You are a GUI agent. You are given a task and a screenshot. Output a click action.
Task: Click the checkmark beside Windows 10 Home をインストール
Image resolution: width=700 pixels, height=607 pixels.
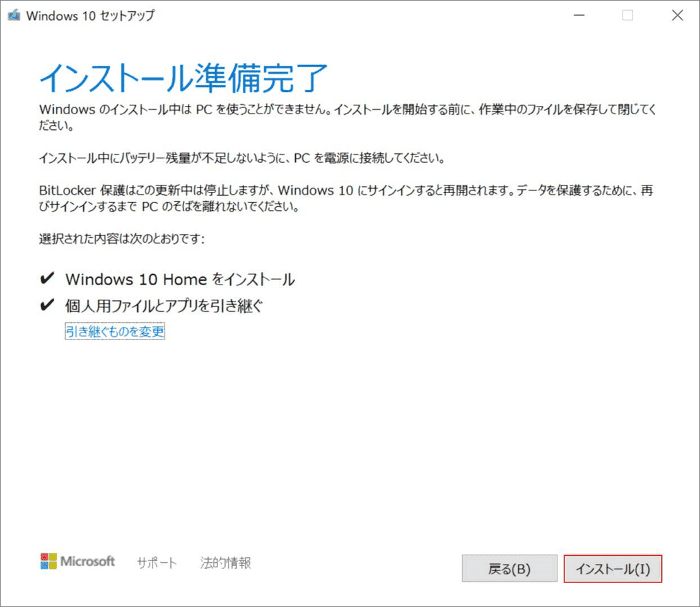pos(47,279)
